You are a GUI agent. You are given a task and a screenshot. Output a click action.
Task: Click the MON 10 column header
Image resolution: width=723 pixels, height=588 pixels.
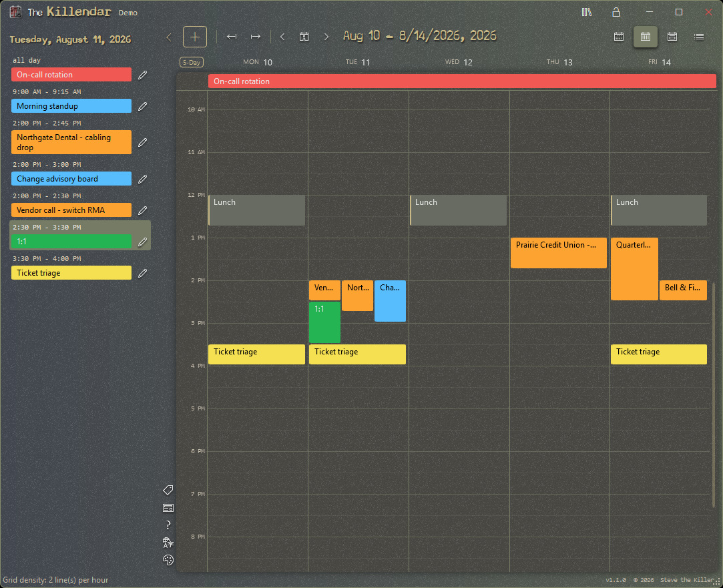point(258,62)
